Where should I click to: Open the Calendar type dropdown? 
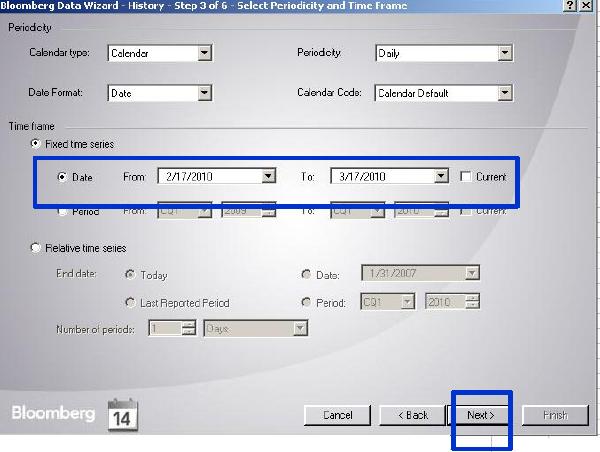point(205,53)
